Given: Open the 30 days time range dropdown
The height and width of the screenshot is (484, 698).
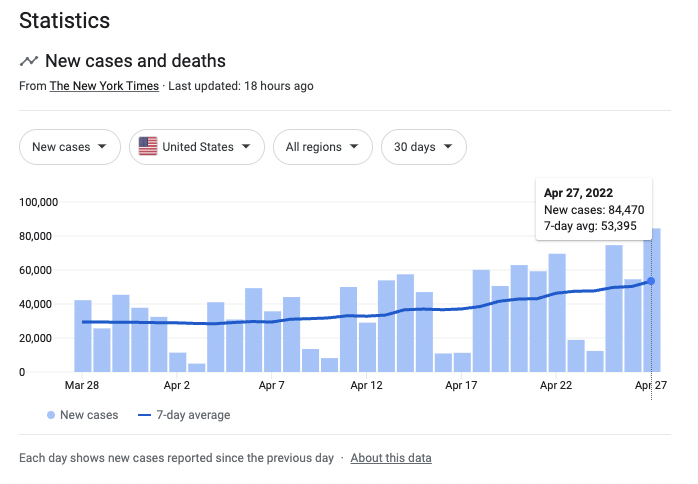Looking at the screenshot, I should 423,147.
